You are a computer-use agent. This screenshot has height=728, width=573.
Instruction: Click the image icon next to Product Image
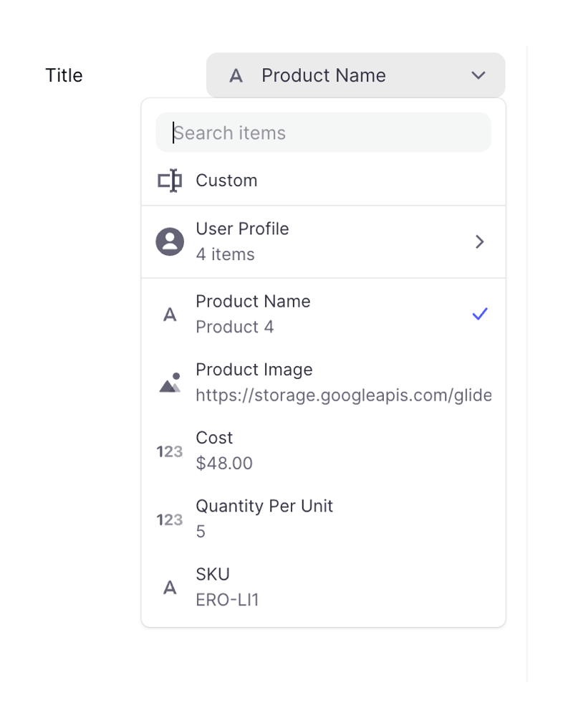tap(169, 381)
